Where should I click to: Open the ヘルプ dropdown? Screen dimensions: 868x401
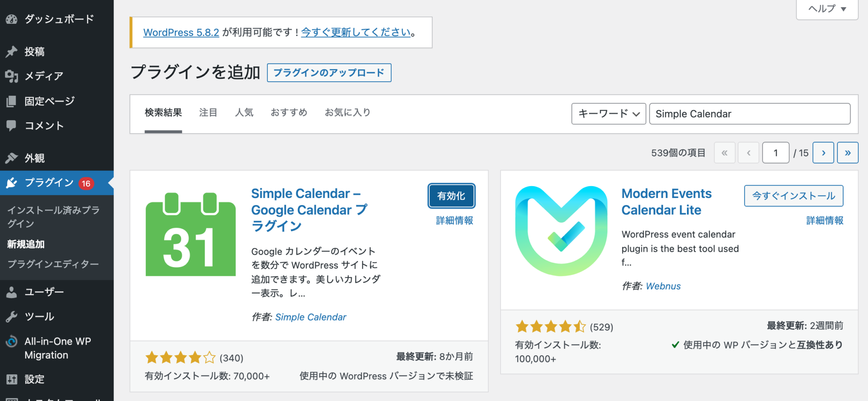[826, 8]
